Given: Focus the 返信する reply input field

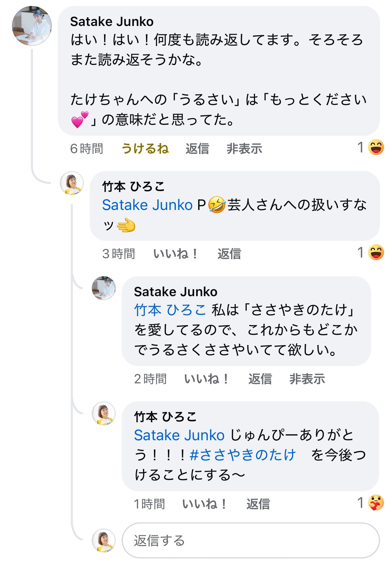Looking at the screenshot, I should tap(251, 540).
